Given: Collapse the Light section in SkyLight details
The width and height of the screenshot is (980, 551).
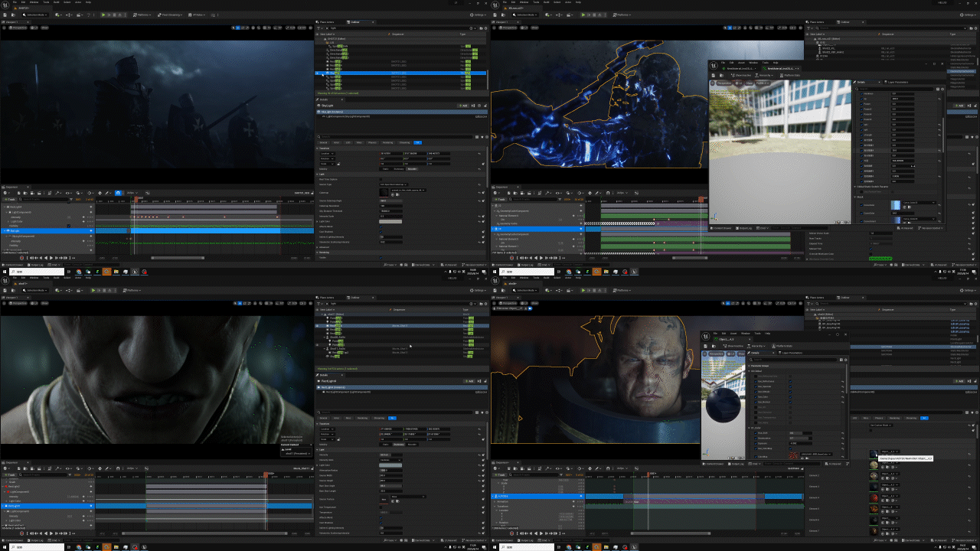Looking at the screenshot, I should click(317, 174).
